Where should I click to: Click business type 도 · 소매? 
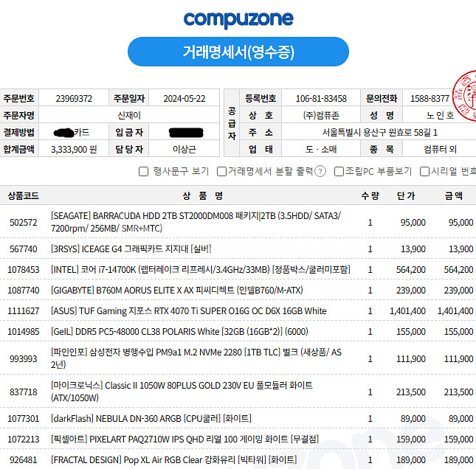pos(321,149)
